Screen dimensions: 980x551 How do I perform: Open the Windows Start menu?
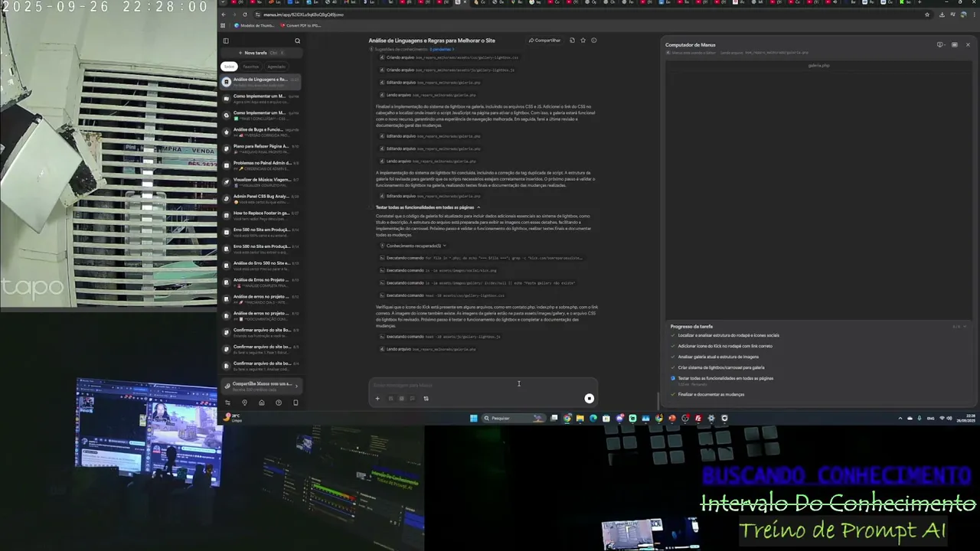tap(473, 418)
